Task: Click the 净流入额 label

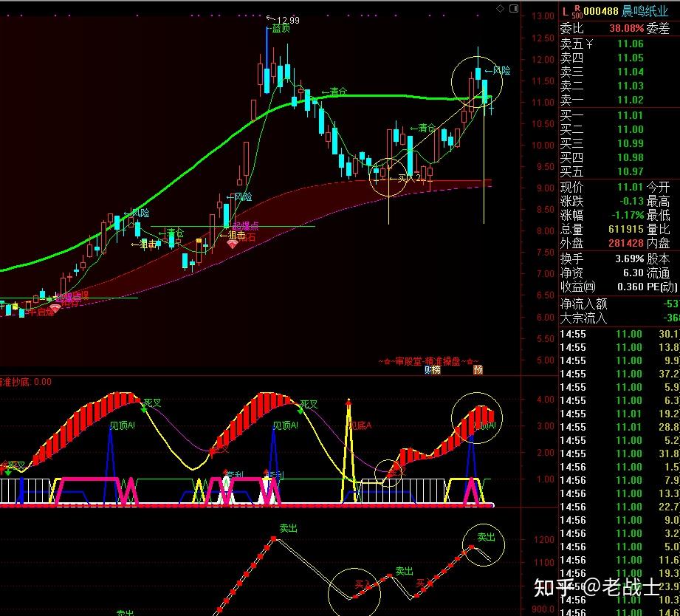Action: tap(583, 304)
